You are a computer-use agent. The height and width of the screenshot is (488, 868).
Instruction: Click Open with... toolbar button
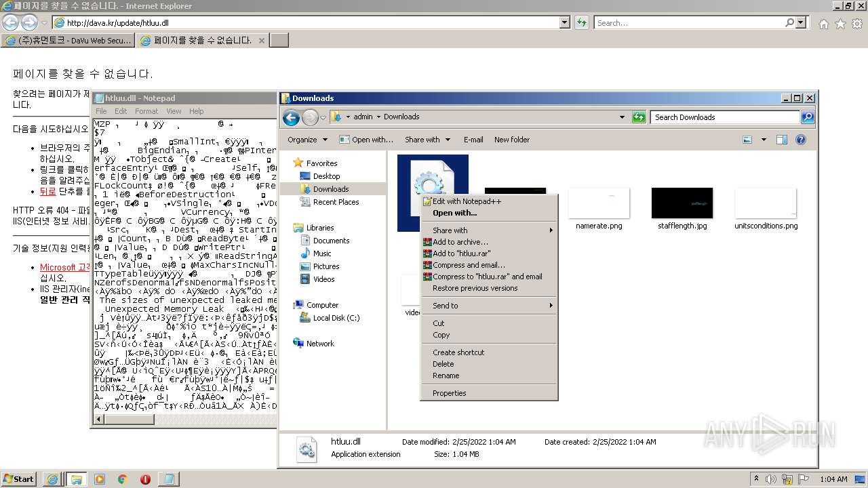[366, 140]
